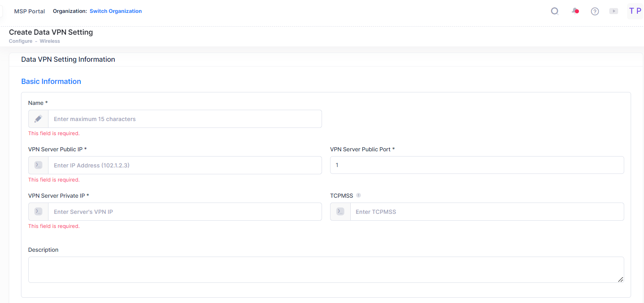Image resolution: width=644 pixels, height=303 pixels.
Task: Go to MSP Portal
Action: (29, 11)
